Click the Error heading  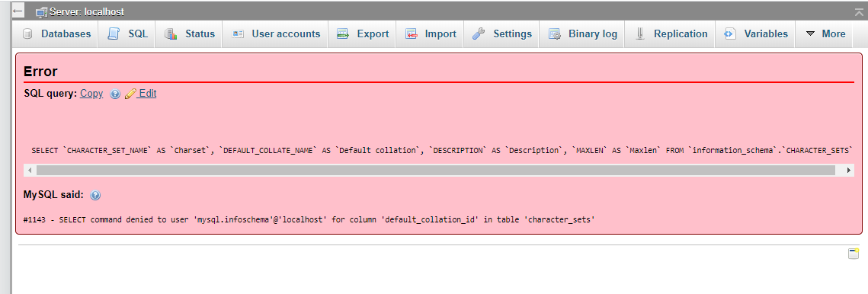(41, 71)
